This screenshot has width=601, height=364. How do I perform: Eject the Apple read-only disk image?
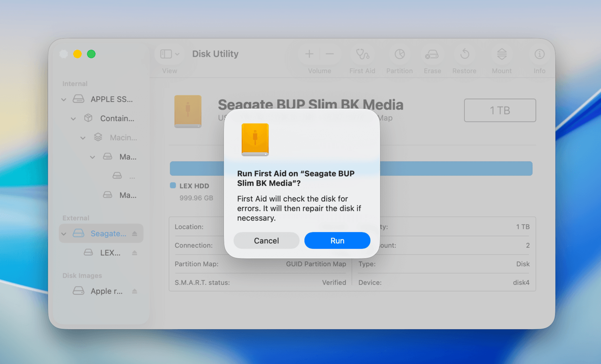pos(134,291)
